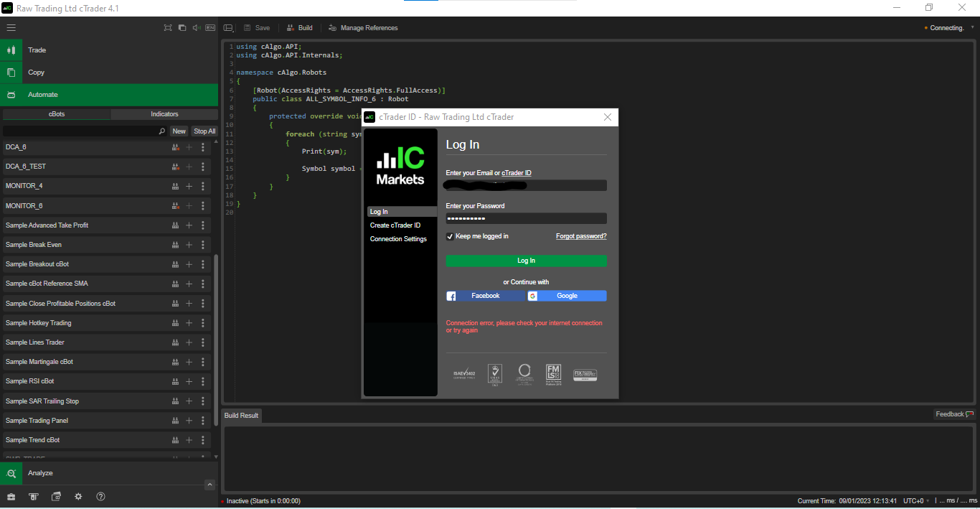Screen dimensions: 980x509
Task: Click the Stop All button
Action: (204, 131)
